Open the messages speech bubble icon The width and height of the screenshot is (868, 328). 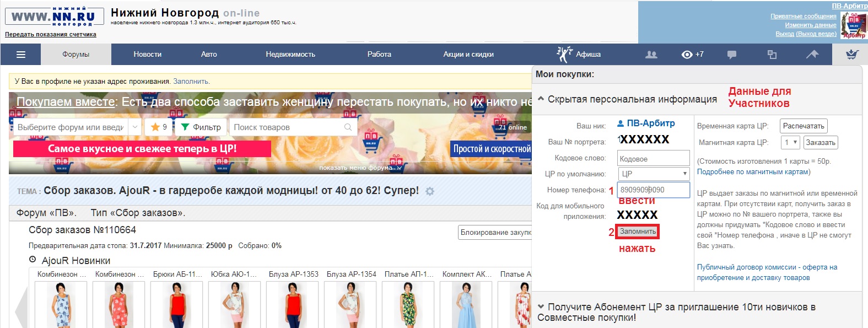coord(732,55)
